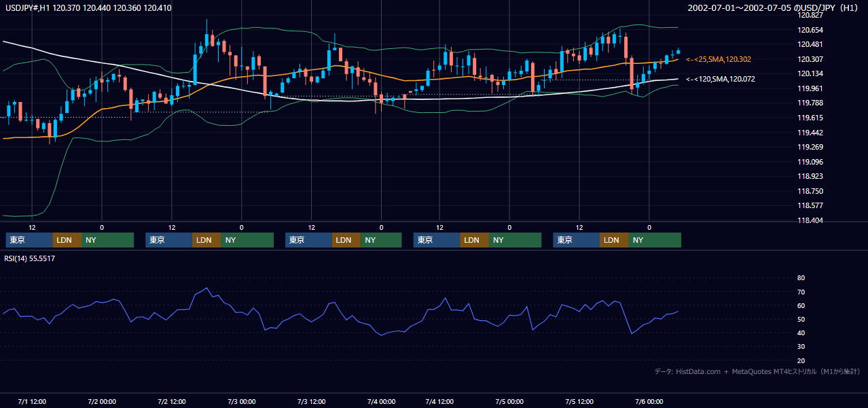Click price axis value 119.096
This screenshot has height=408, width=868.
812,162
